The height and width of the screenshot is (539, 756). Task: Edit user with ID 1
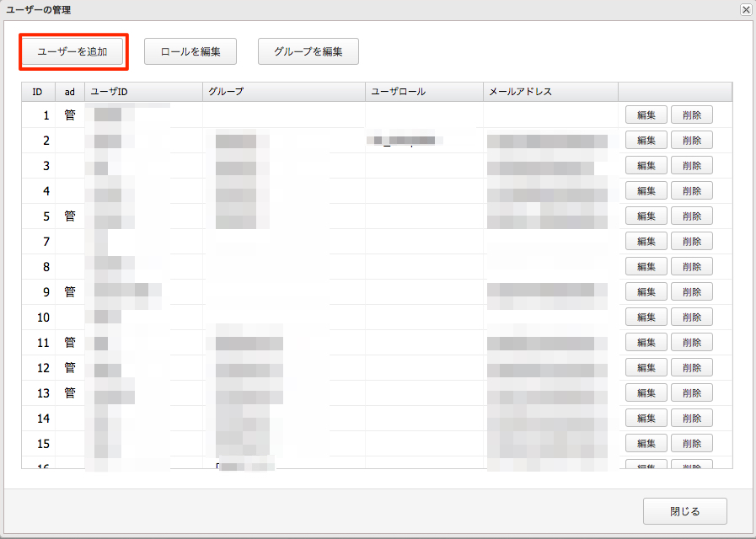[x=646, y=115]
